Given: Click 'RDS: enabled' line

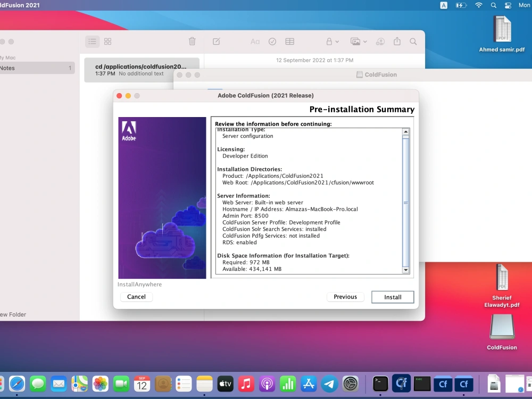Looking at the screenshot, I should [239, 242].
